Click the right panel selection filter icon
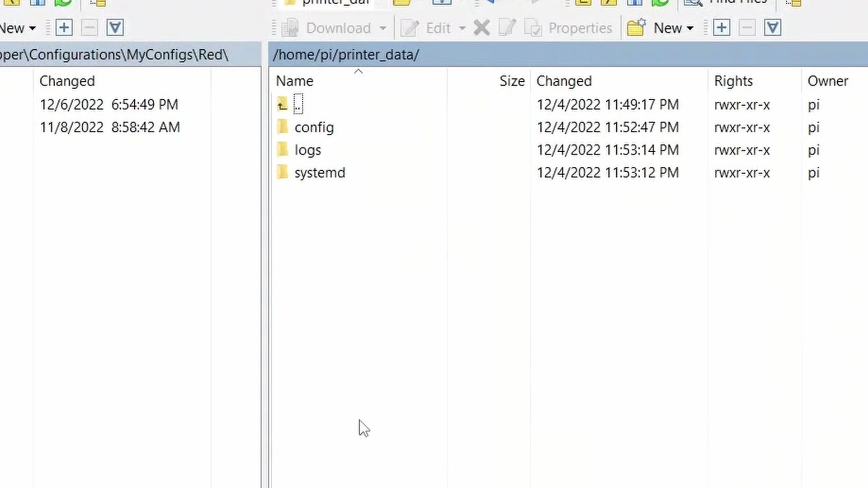The width and height of the screenshot is (868, 488). (x=772, y=28)
